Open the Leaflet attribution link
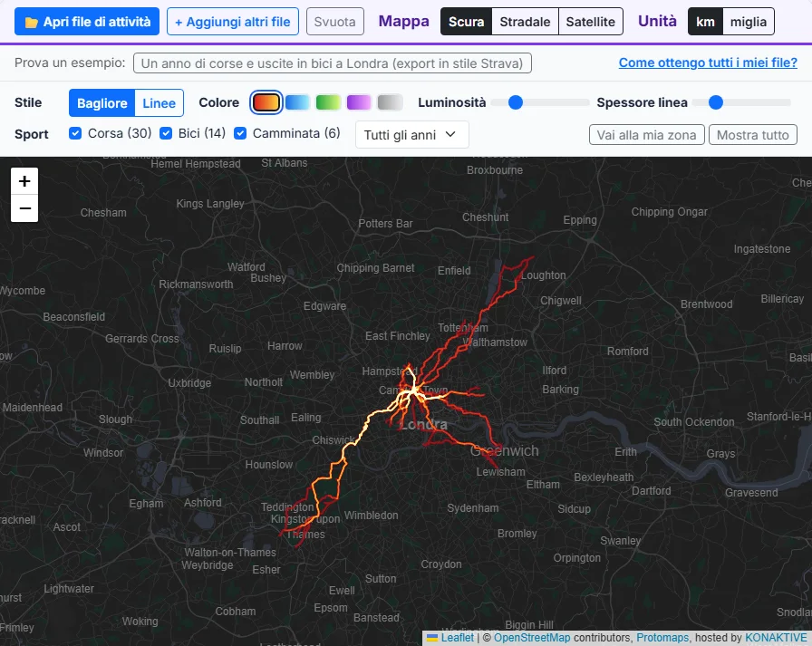Viewport: 812px width, 646px height. (x=457, y=638)
